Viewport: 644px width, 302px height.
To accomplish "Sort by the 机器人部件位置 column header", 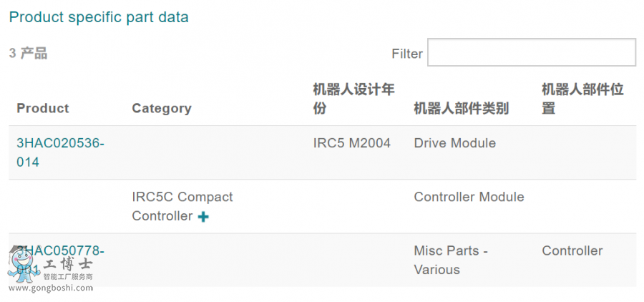I will (x=582, y=99).
